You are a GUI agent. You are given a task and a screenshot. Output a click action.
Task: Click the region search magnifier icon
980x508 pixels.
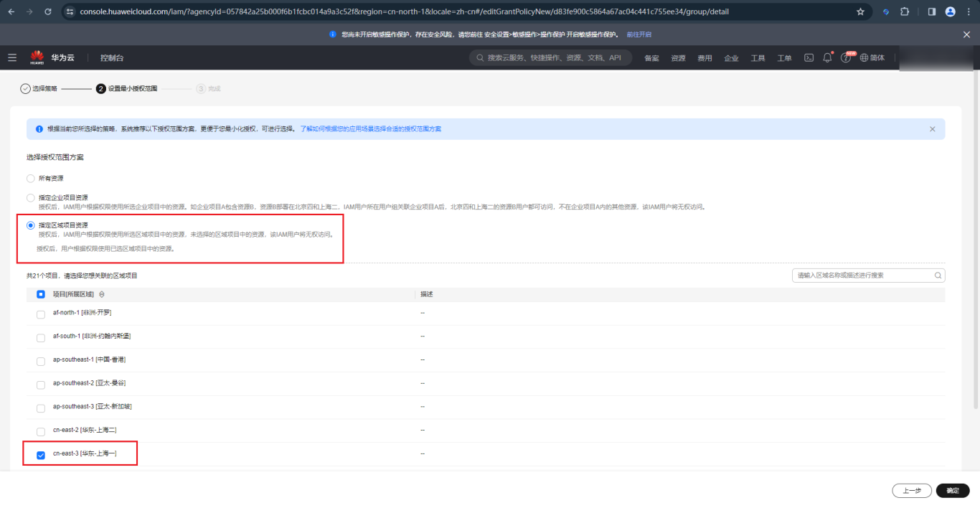coord(938,276)
